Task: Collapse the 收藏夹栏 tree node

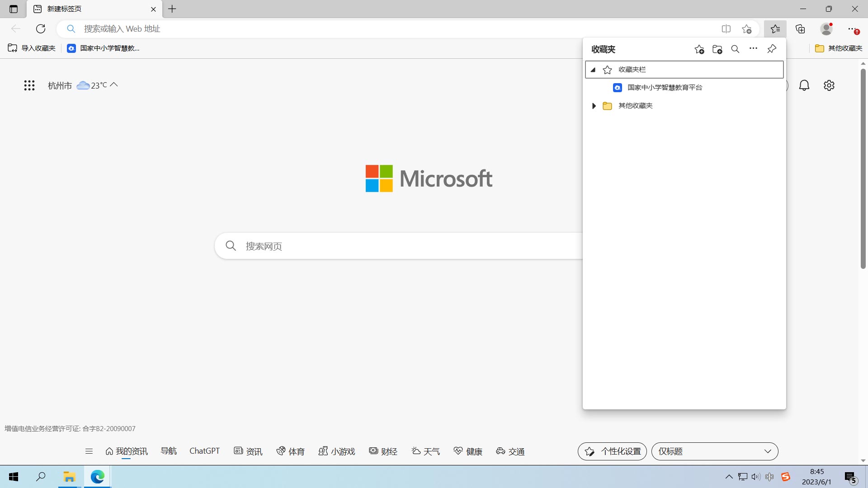Action: coord(593,70)
